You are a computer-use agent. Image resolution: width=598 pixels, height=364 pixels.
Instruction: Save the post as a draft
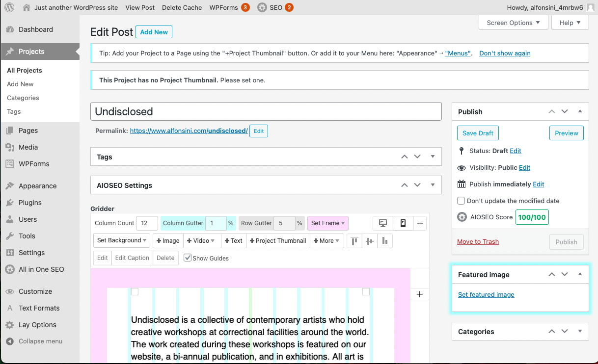pyautogui.click(x=477, y=132)
